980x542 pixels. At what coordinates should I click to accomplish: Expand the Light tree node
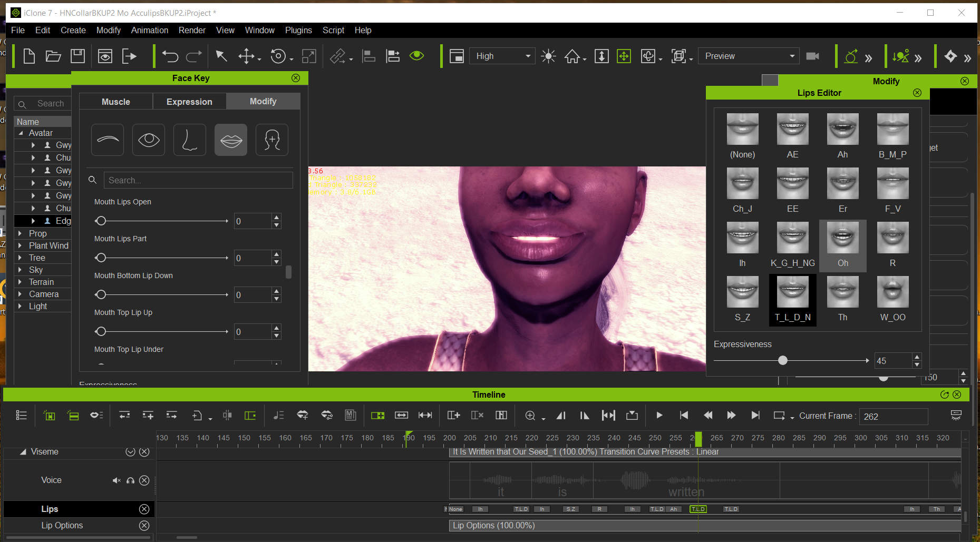pyautogui.click(x=20, y=306)
